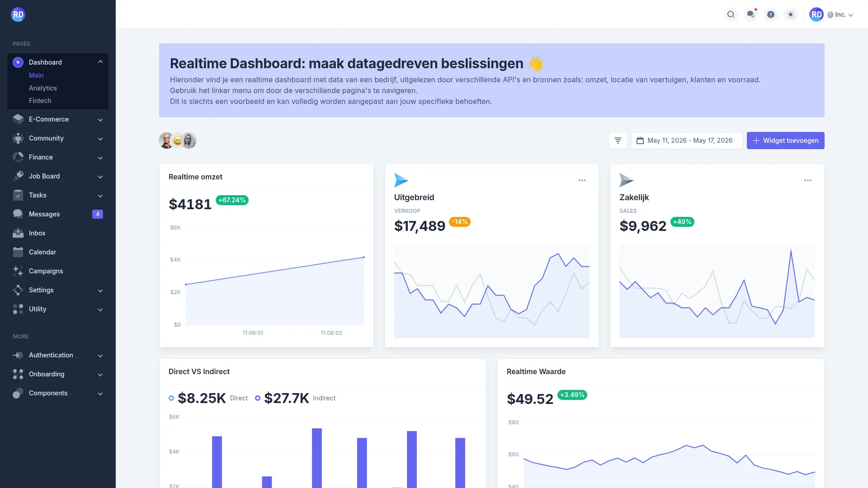Expand the E-Commerce chevron

point(100,120)
